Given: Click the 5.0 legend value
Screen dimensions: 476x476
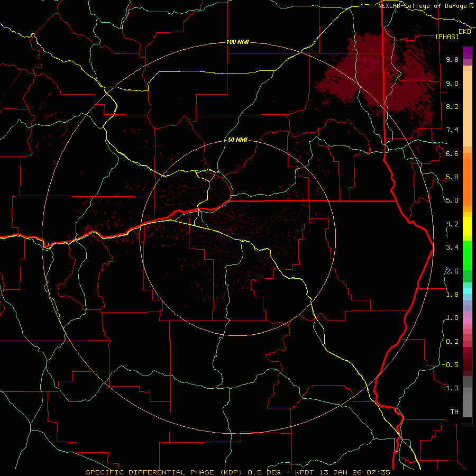Looking at the screenshot, I should tap(452, 200).
